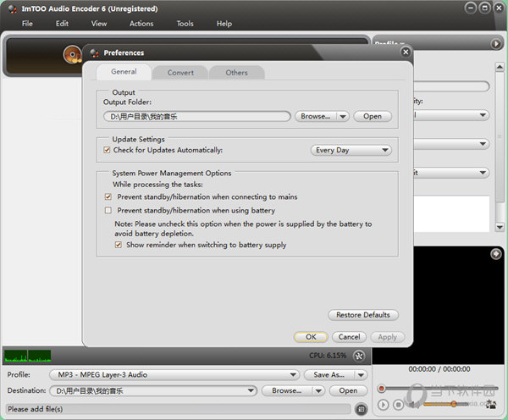Click Browse beside Destination in main window
Image resolution: width=508 pixels, height=420 pixels.
pyautogui.click(x=287, y=391)
